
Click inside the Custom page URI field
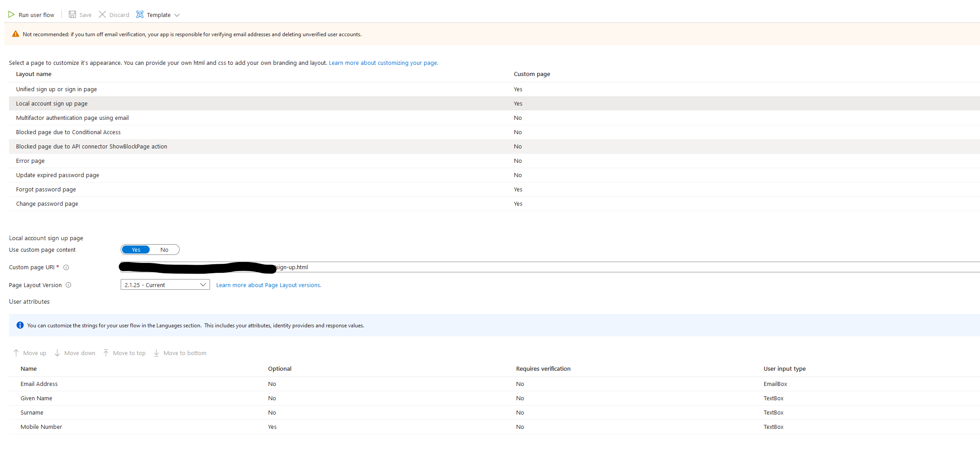click(402, 267)
